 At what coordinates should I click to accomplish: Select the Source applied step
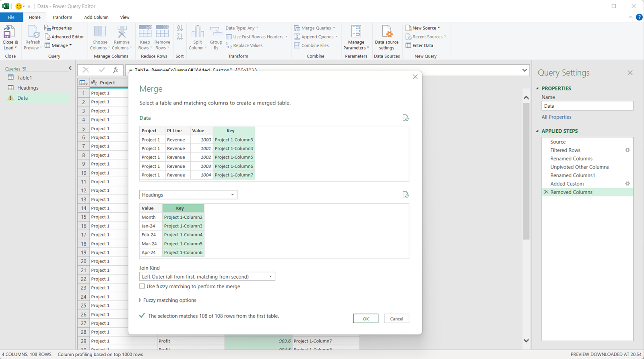(558, 142)
